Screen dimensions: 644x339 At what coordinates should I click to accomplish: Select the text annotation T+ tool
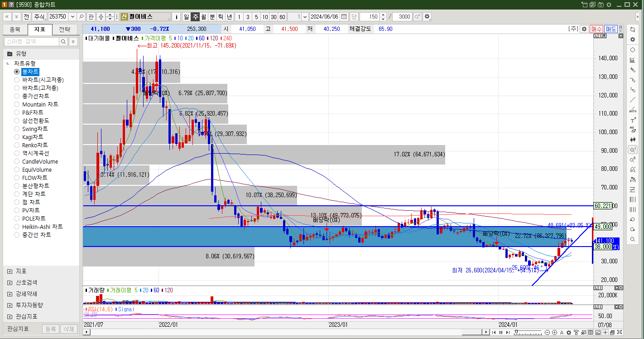[x=633, y=120]
